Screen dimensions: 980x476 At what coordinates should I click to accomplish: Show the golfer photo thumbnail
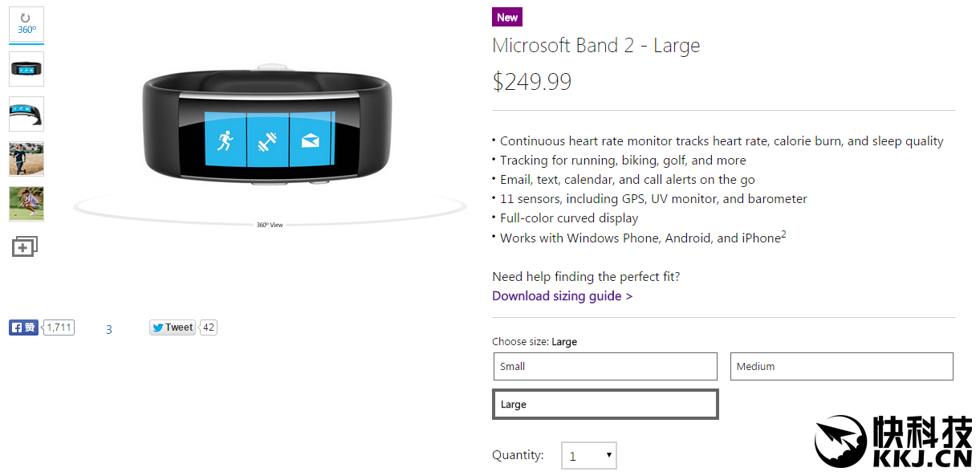[26, 204]
